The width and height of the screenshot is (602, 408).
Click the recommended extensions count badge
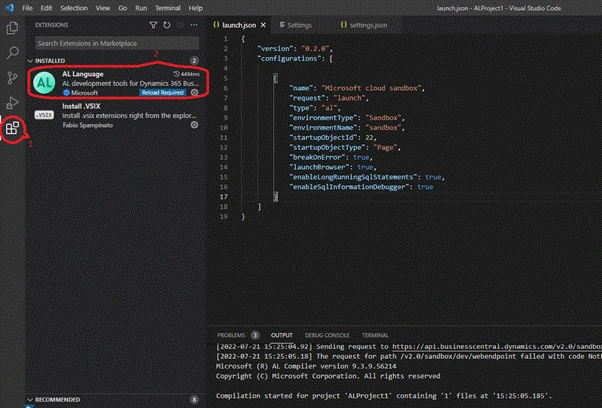click(x=194, y=400)
